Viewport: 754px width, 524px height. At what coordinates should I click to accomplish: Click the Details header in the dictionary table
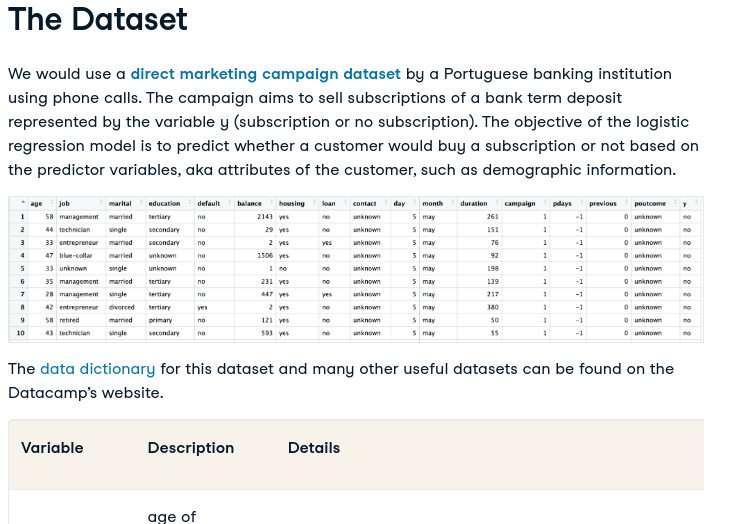314,448
